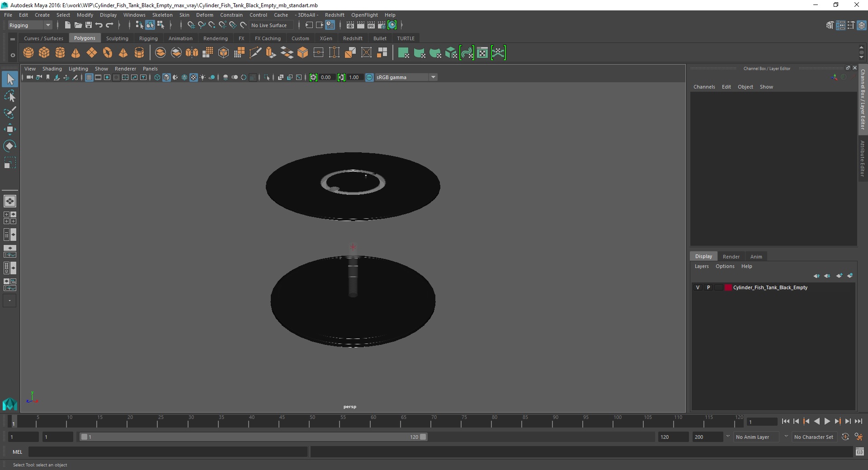The image size is (868, 470).
Task: Open animation preferences icon
Action: [x=859, y=437]
